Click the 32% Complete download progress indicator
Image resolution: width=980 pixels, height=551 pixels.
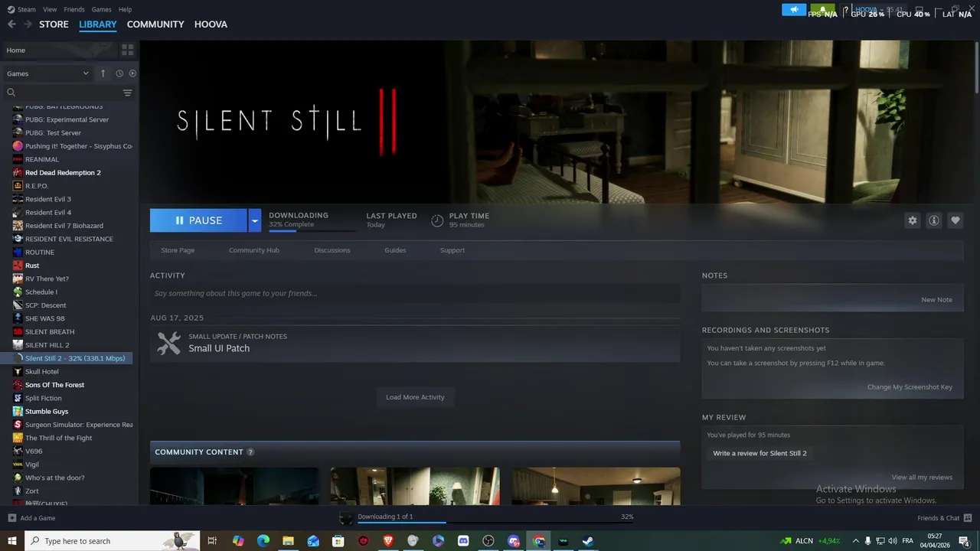coord(312,230)
